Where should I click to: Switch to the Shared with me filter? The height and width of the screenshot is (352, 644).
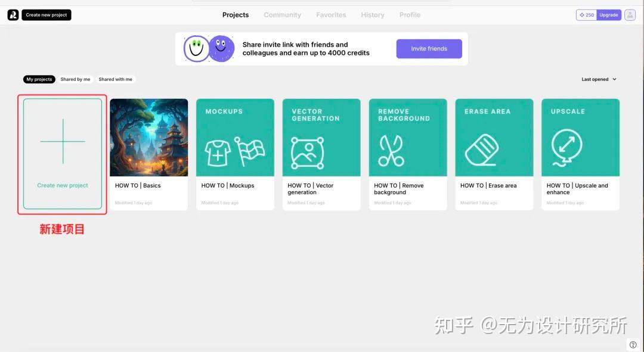(115, 79)
